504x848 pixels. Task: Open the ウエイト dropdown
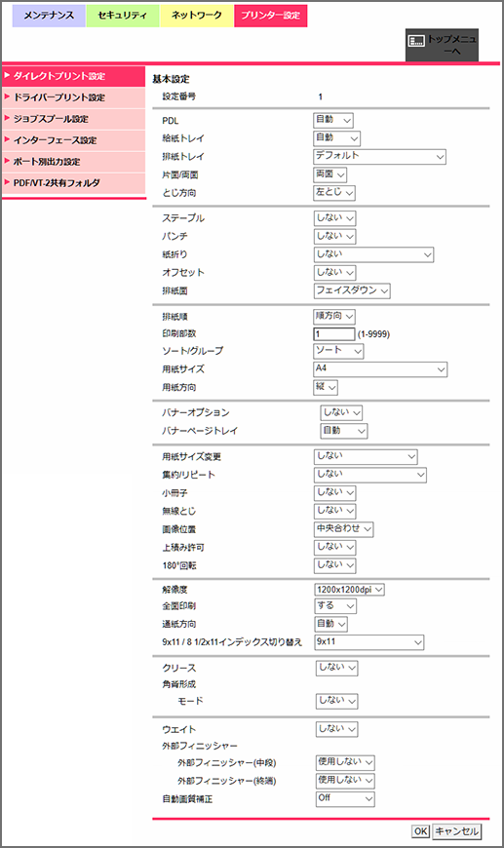click(x=337, y=729)
